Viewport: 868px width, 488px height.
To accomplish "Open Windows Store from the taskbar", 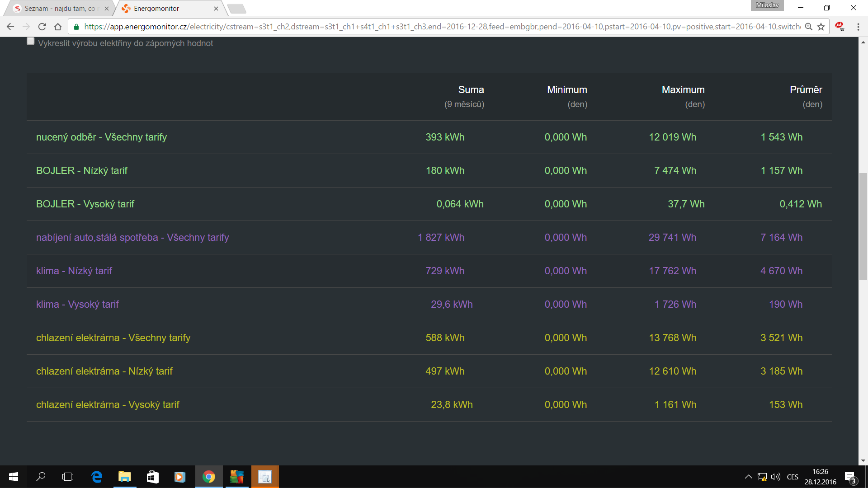I will click(152, 477).
